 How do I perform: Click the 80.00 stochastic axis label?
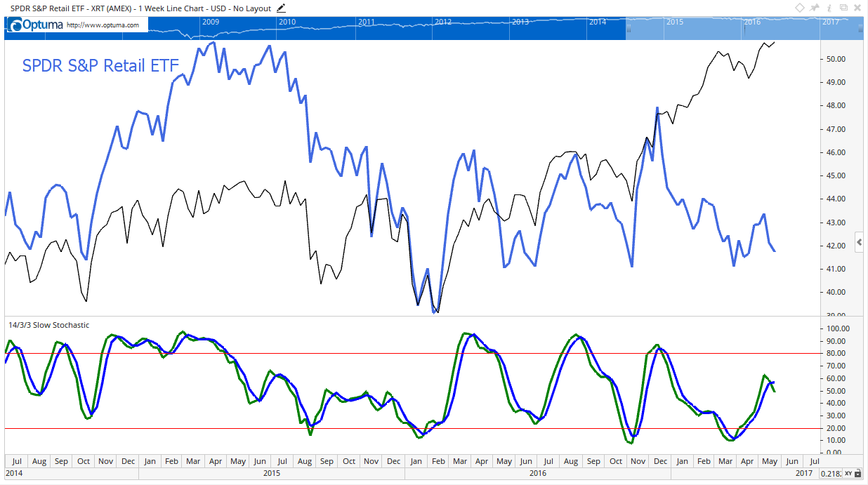pos(836,353)
